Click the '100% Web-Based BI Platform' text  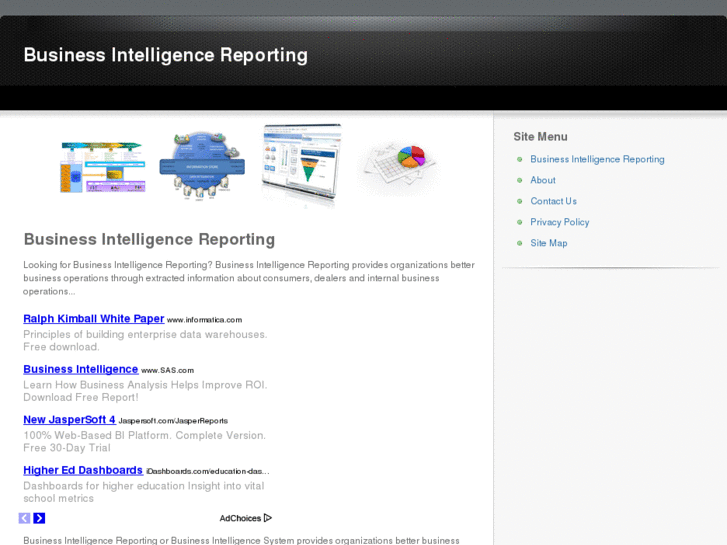click(x=144, y=436)
